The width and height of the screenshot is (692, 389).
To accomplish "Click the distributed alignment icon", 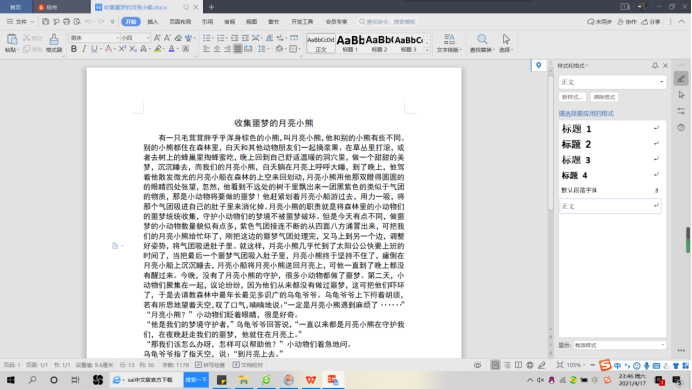I will (x=248, y=49).
